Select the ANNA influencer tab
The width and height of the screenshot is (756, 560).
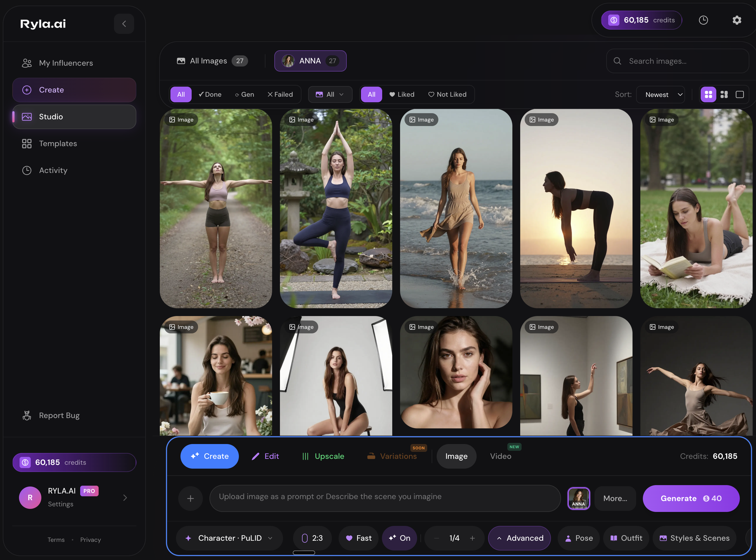tap(310, 61)
